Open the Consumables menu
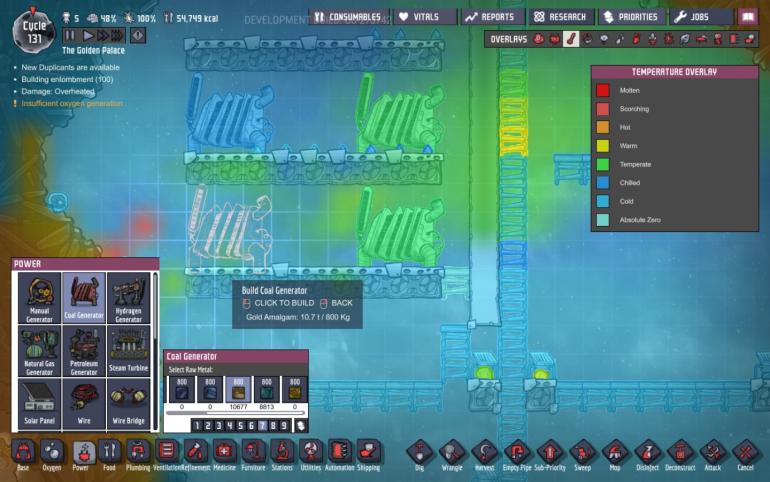 click(x=349, y=17)
